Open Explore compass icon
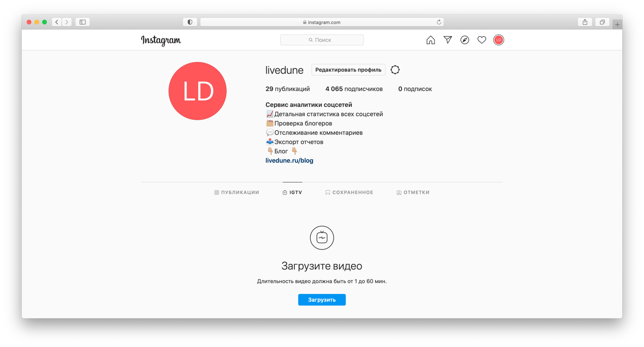The image size is (644, 347). click(x=465, y=40)
